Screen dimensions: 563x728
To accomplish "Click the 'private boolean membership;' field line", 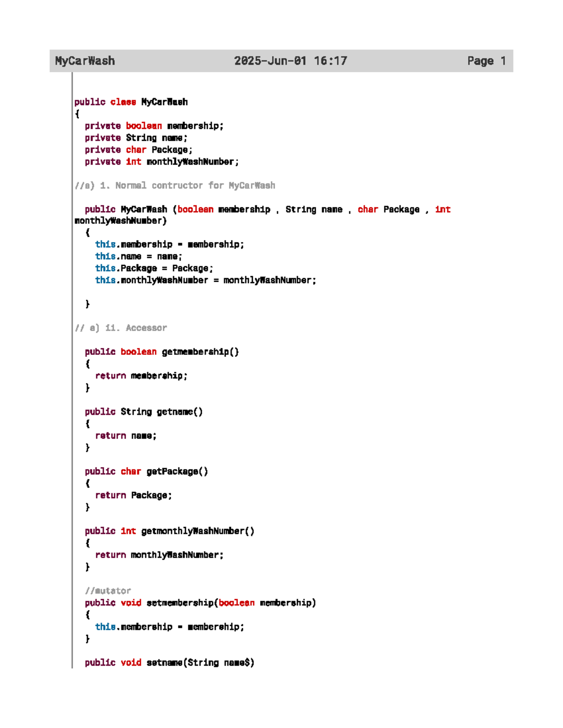I will 154,126.
